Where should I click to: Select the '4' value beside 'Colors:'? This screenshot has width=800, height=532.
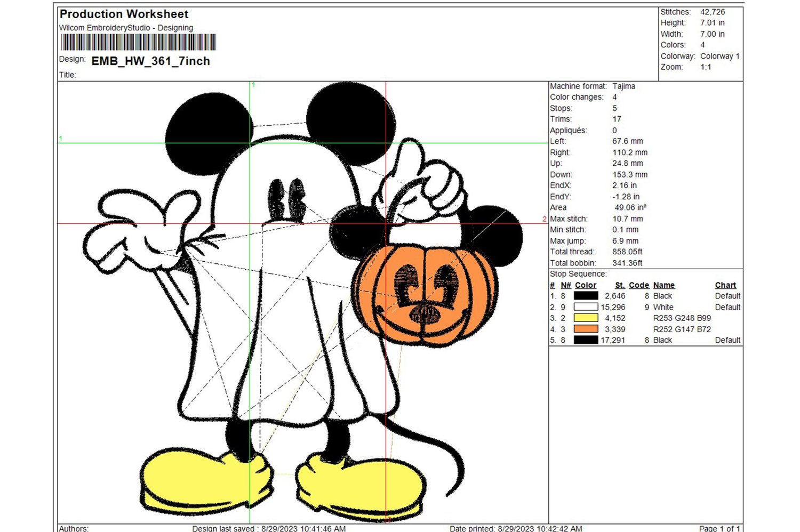[702, 45]
